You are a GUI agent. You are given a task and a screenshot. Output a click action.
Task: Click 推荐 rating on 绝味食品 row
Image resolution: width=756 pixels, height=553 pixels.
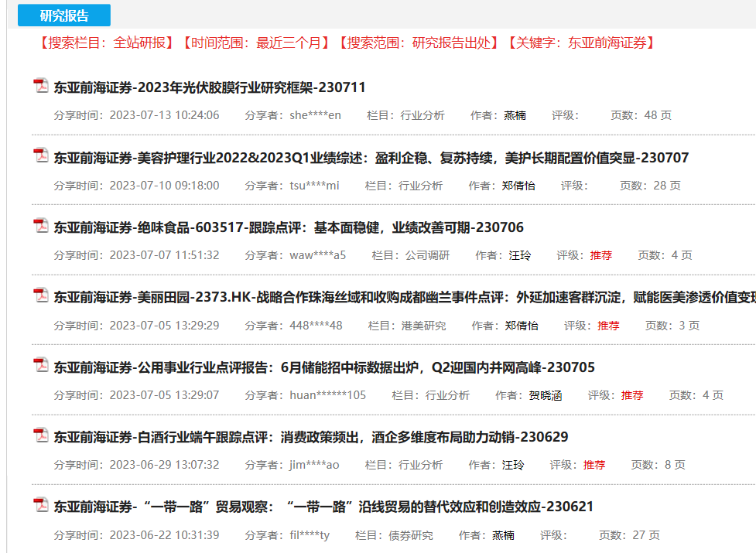point(601,255)
